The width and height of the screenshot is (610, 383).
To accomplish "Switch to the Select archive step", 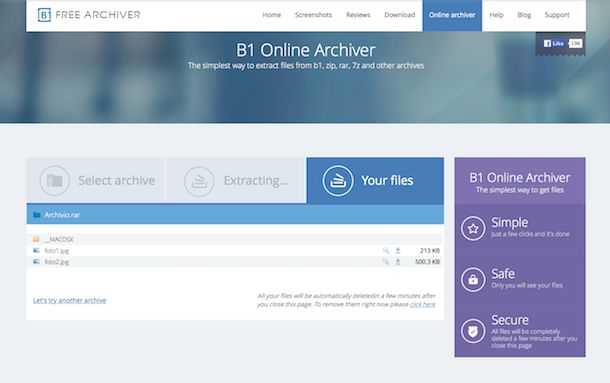I will click(95, 180).
